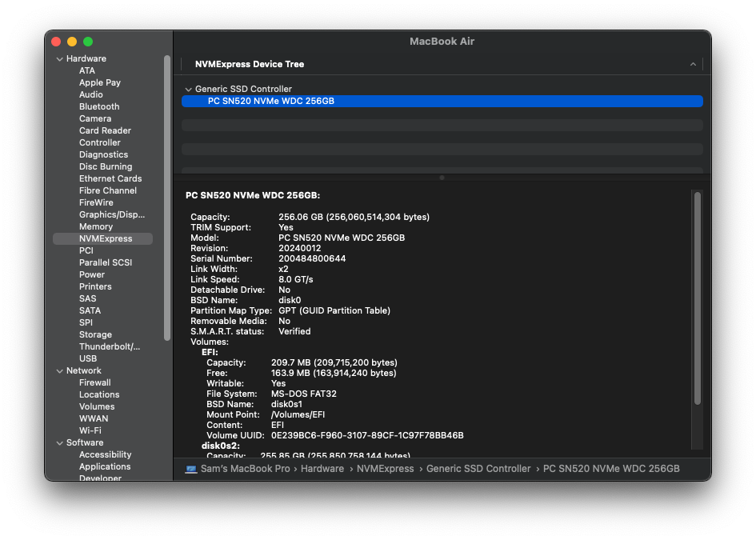This screenshot has height=540, width=756.
Task: Select Memory in the sidebar
Action: tap(96, 226)
